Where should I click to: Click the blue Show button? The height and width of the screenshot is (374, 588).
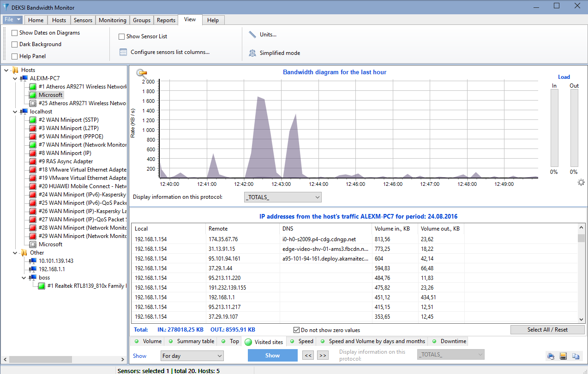click(272, 355)
